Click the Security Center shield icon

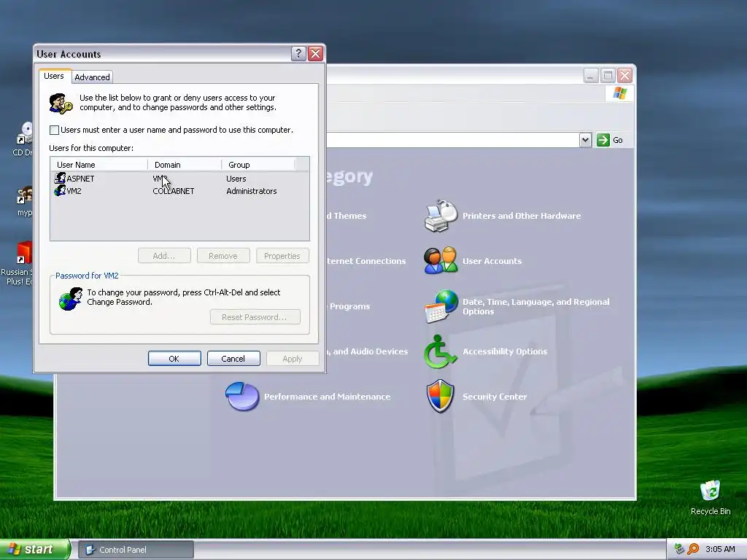click(x=440, y=396)
